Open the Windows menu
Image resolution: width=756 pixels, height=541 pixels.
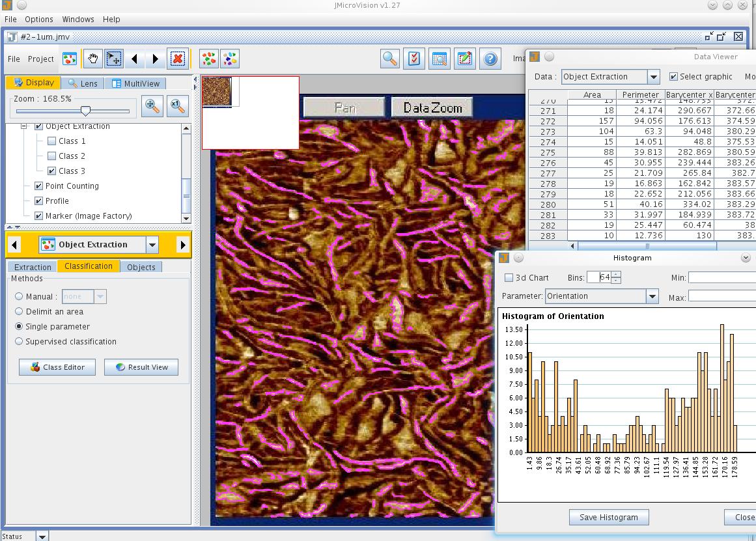tap(77, 19)
